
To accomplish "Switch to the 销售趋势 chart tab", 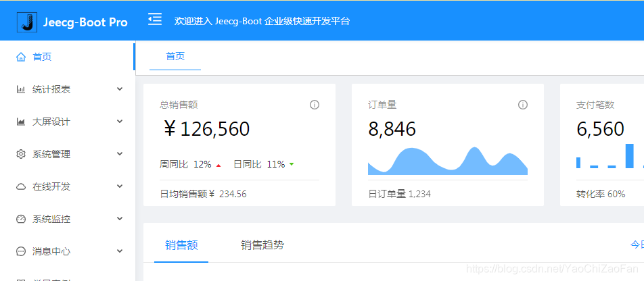I will pos(262,245).
